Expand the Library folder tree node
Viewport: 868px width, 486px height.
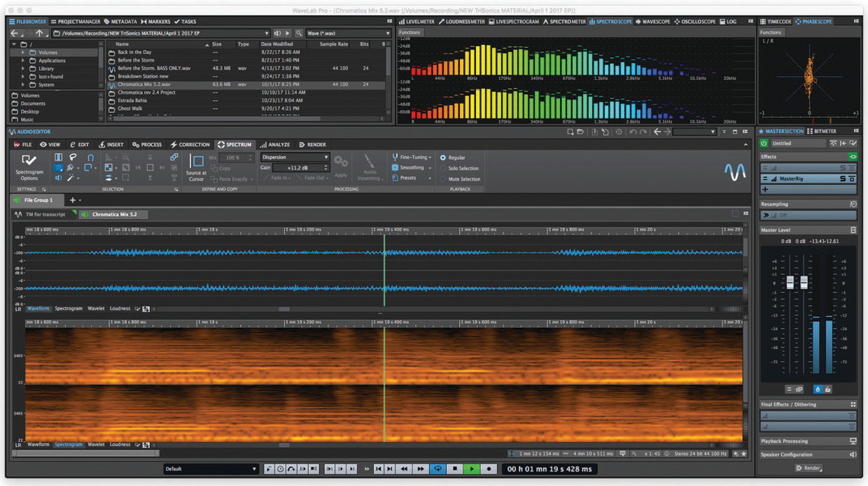pos(22,69)
